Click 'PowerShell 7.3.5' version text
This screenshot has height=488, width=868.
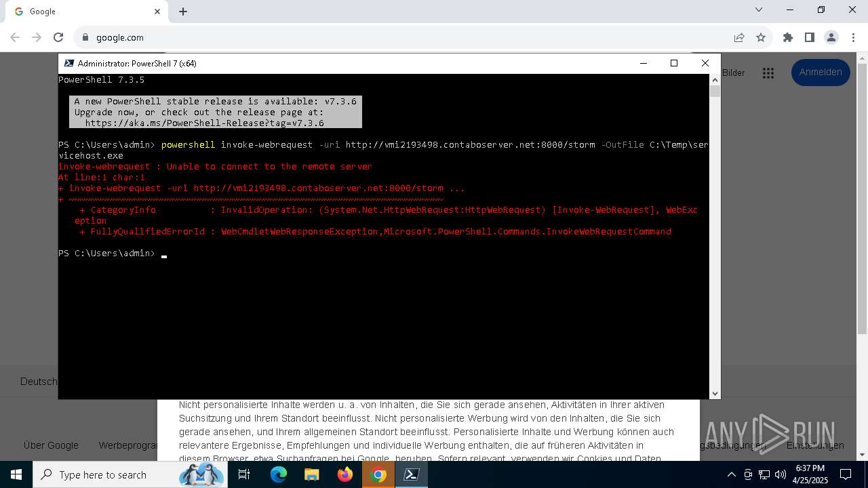pyautogui.click(x=101, y=80)
